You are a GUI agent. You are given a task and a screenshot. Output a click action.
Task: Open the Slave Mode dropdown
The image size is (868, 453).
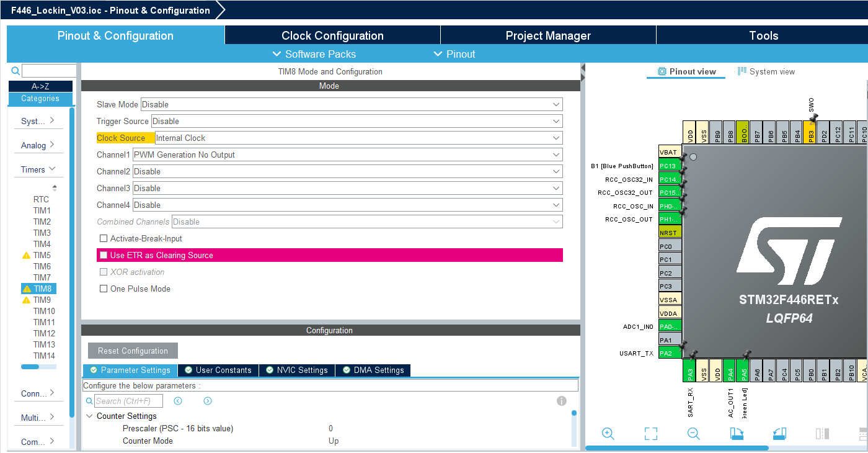tap(352, 104)
